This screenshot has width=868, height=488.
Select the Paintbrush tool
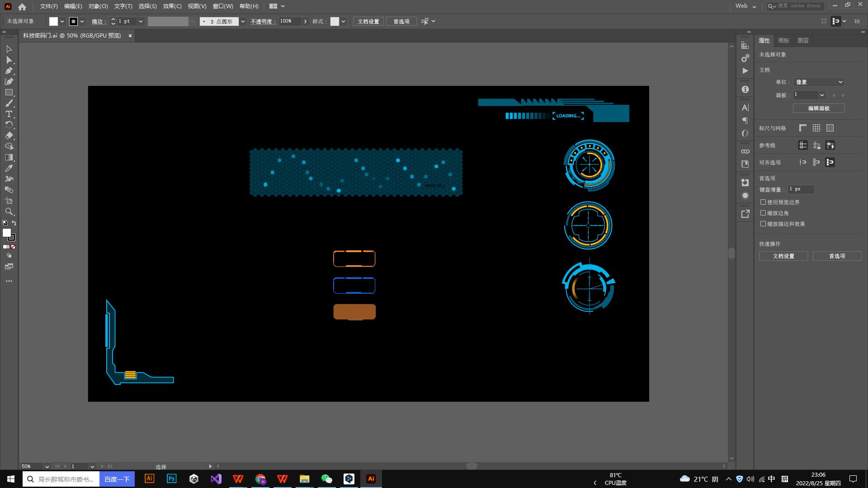point(9,103)
